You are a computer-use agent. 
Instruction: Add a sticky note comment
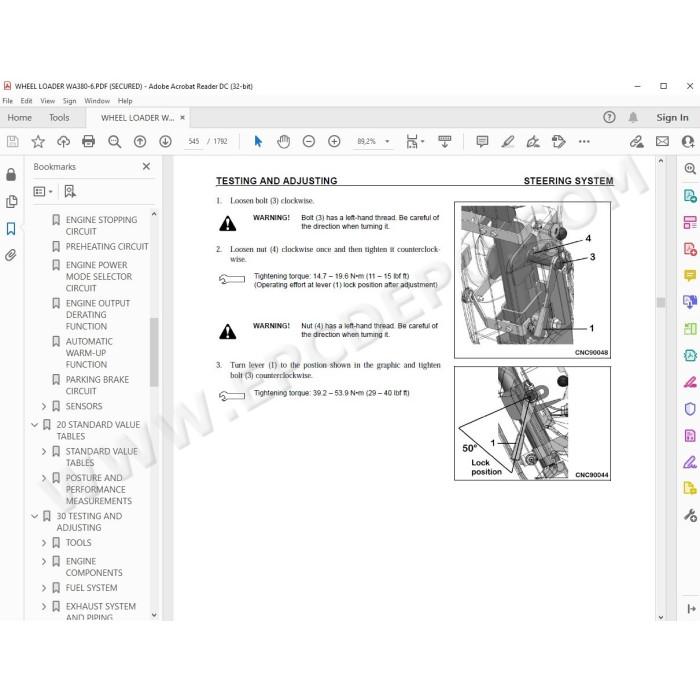coord(482,142)
